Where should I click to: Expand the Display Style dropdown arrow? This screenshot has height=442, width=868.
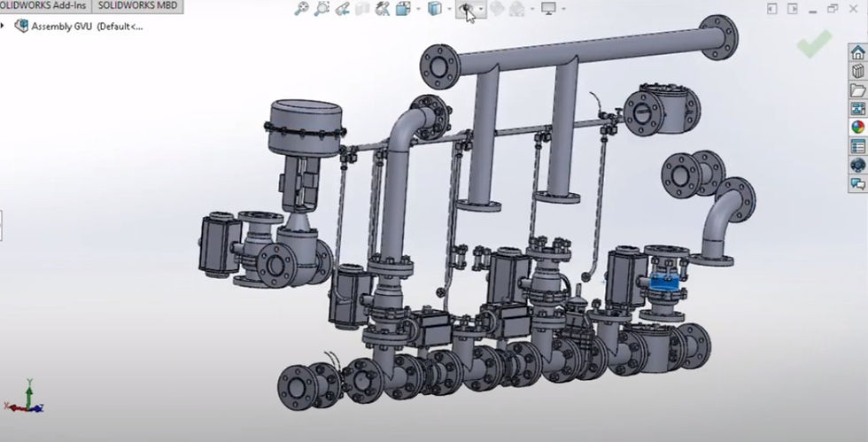(x=450, y=9)
